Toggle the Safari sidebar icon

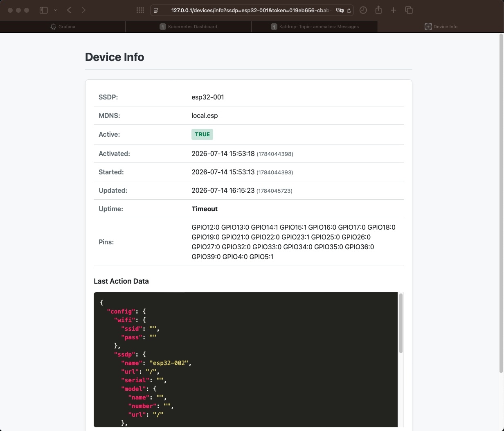(43, 10)
